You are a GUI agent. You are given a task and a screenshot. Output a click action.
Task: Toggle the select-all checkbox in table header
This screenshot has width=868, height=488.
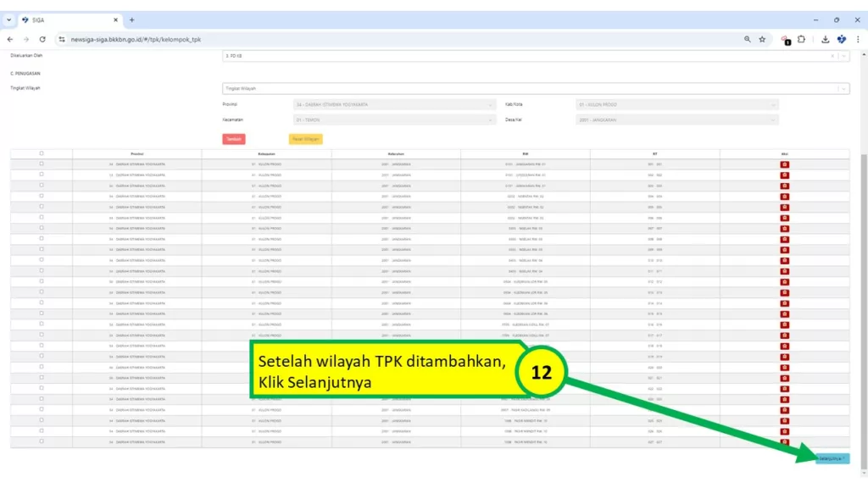[42, 153]
